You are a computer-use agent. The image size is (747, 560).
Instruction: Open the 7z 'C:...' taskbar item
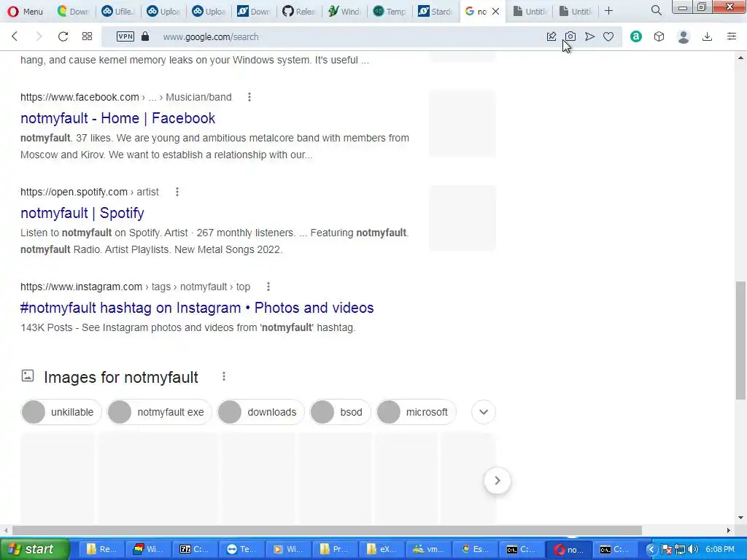(x=194, y=549)
